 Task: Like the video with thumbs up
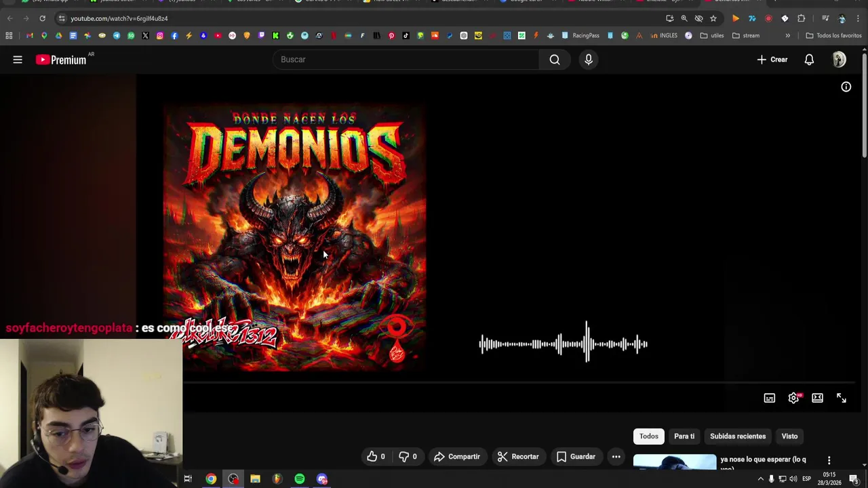coord(376,457)
